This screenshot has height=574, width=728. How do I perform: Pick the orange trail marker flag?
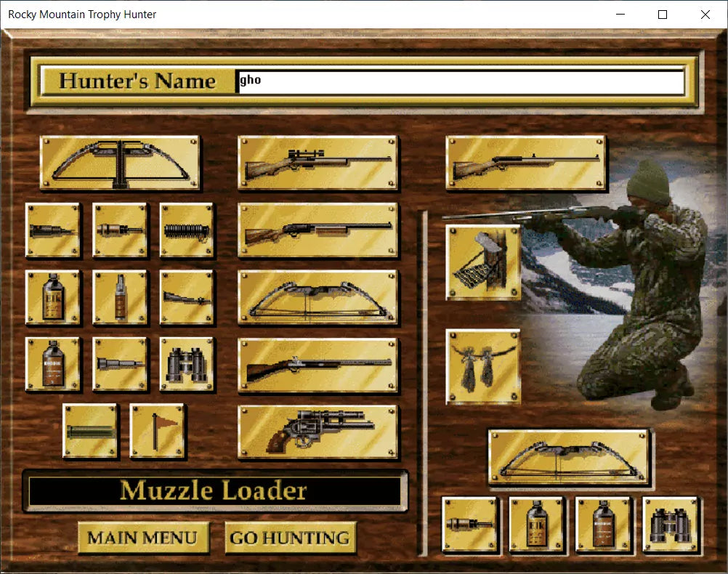click(x=158, y=431)
